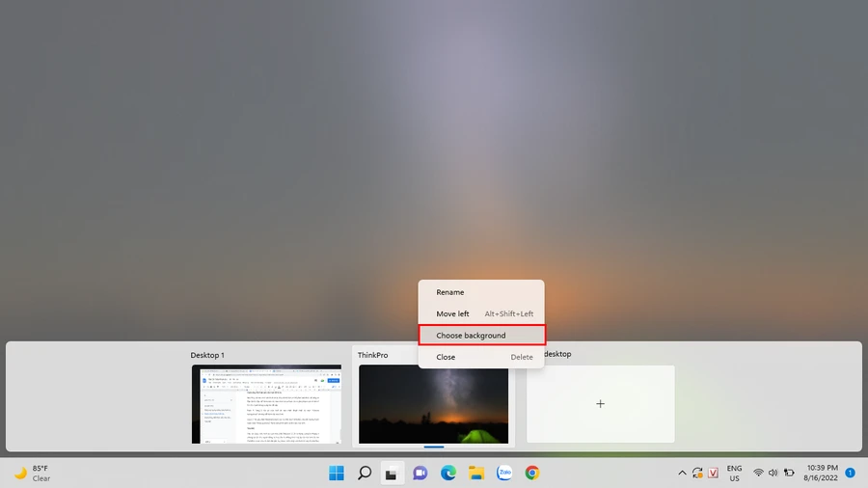Screen dimensions: 868x488
Task: Switch ENG US input language
Action: [x=734, y=474]
